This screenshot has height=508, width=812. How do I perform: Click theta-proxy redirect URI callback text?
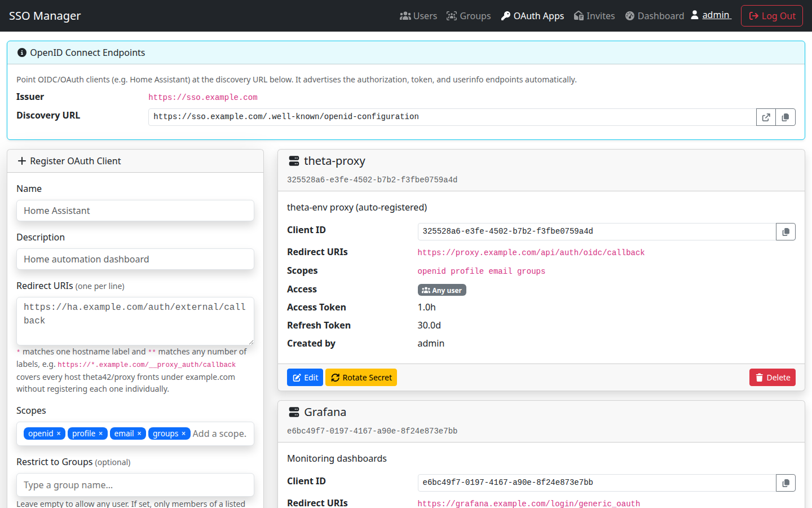[531, 252]
